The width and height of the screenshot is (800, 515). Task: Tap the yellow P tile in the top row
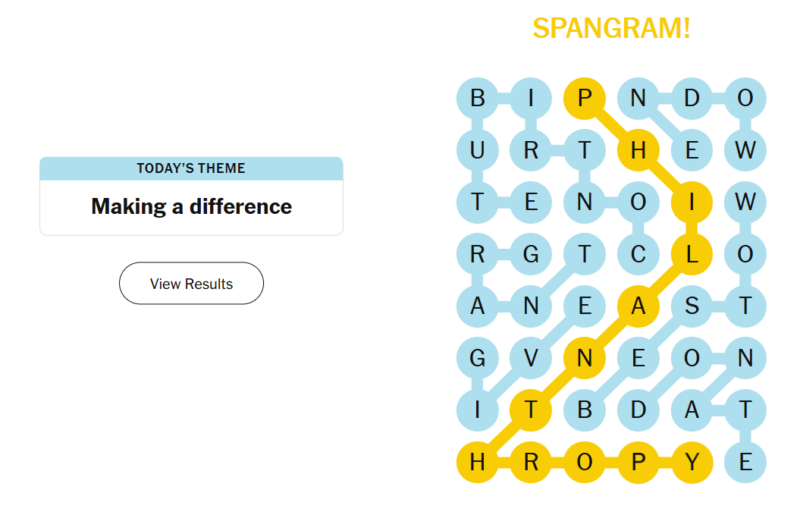(584, 98)
